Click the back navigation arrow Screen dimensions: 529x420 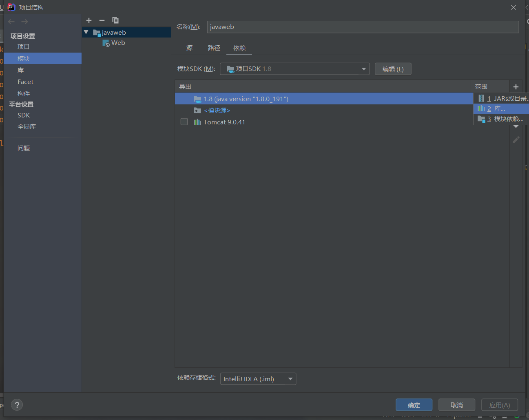(x=11, y=22)
